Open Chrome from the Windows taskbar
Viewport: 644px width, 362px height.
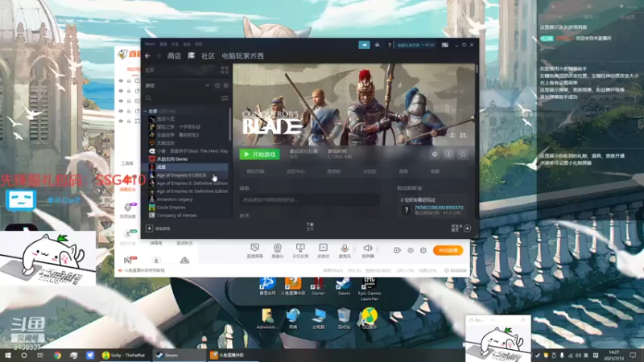tap(57, 355)
